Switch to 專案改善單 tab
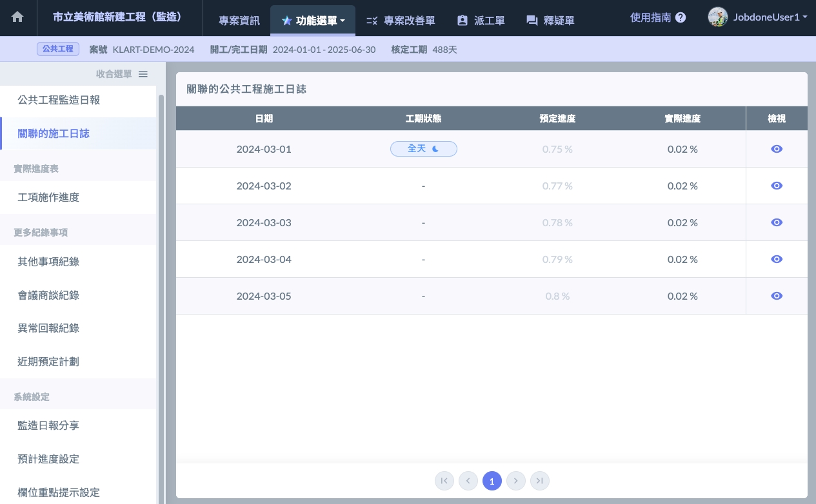 401,21
